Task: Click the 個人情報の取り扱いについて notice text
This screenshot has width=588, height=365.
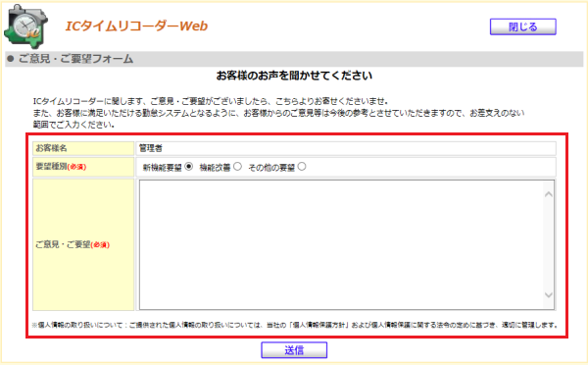Action: coord(295,325)
